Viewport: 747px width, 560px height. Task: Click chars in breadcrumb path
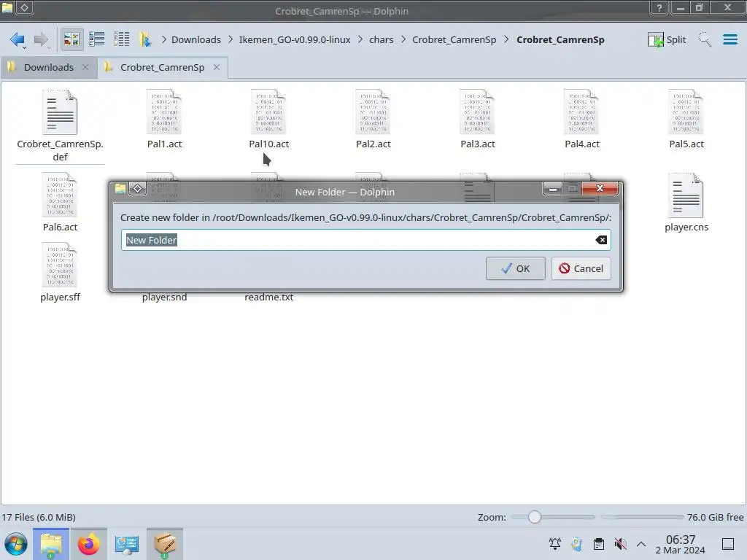point(381,39)
